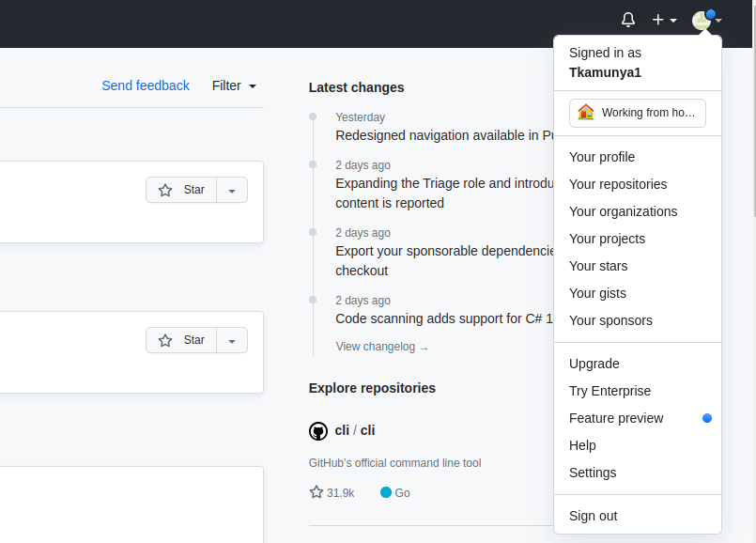Click the Explore repositories heading
The width and height of the screenshot is (756, 543).
pos(372,388)
